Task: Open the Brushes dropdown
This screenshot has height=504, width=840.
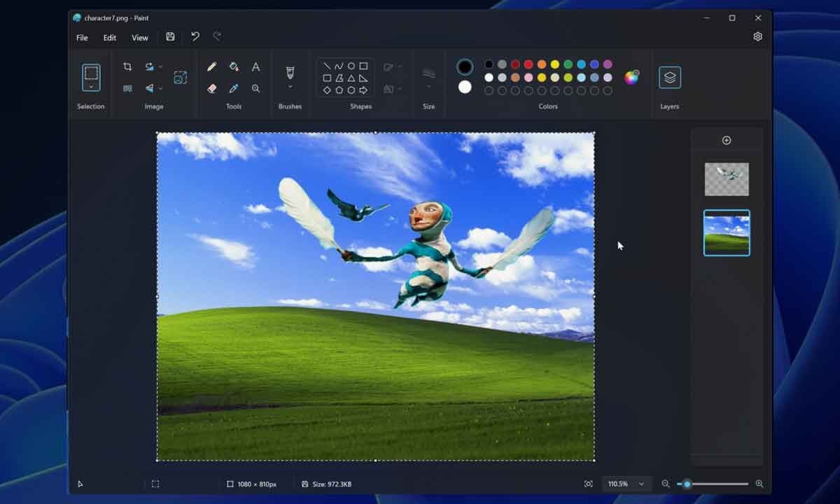Action: [290, 85]
